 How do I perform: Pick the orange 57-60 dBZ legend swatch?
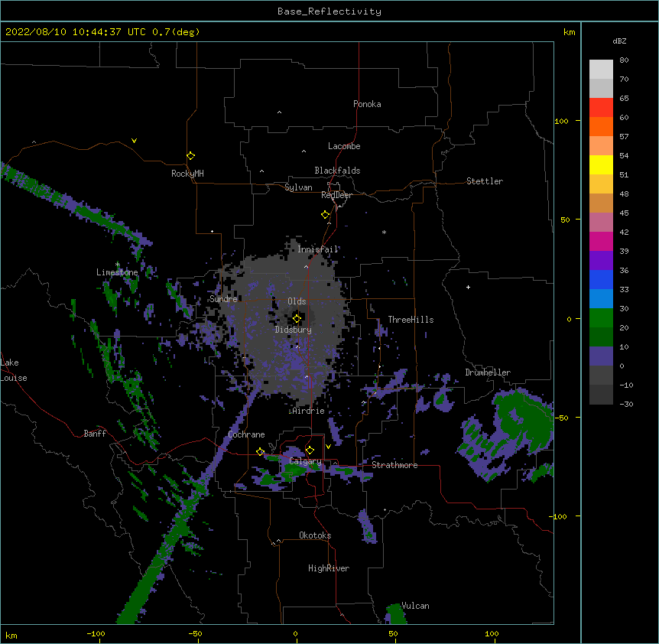(x=601, y=126)
